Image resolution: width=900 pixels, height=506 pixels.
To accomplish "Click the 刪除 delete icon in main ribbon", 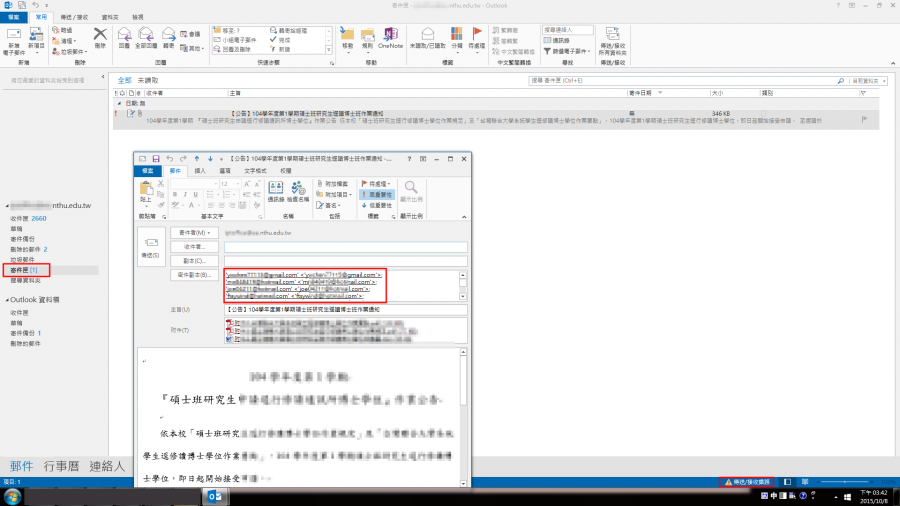I will click(99, 37).
